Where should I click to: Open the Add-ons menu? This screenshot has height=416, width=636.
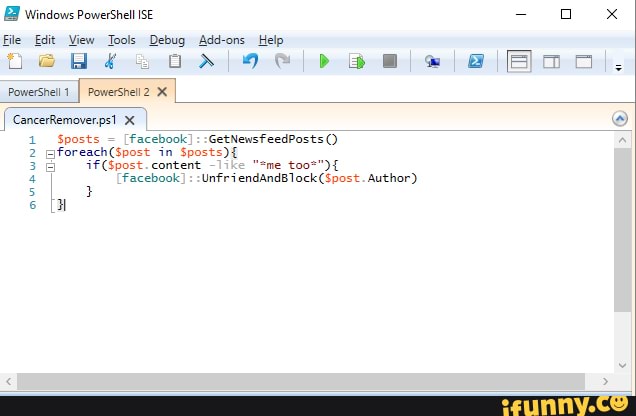222,40
